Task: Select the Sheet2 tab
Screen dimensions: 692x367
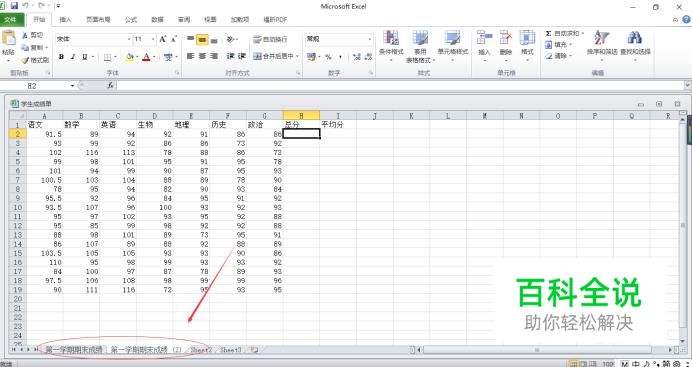Action: tap(202, 349)
